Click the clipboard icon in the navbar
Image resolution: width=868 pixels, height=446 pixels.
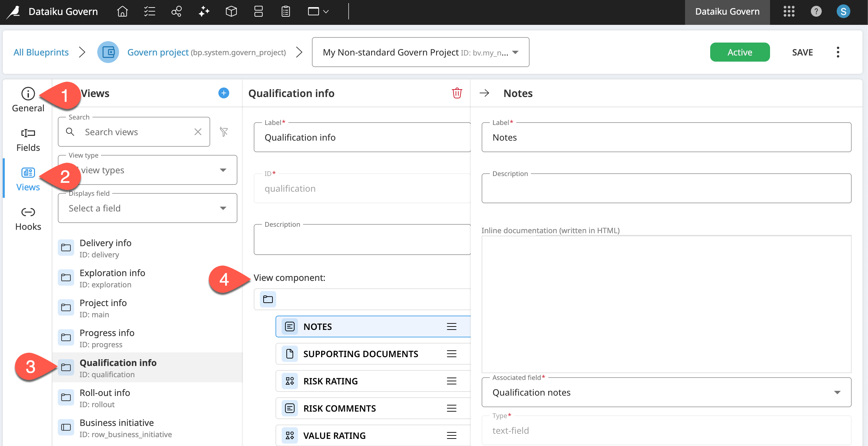click(285, 12)
